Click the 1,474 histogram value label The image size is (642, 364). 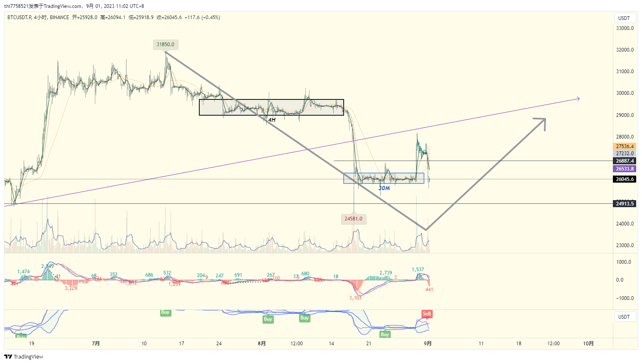pos(23,272)
